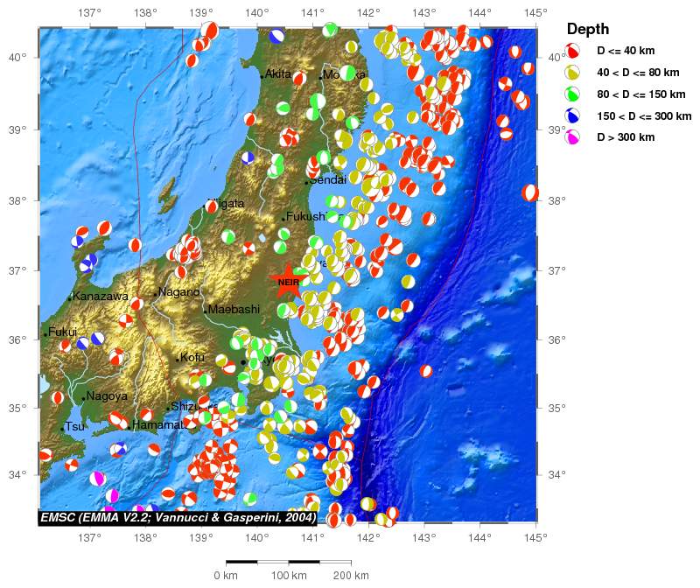Image resolution: width=700 pixels, height=588 pixels.
Task: Click the Depth legend heading
Action: point(587,29)
